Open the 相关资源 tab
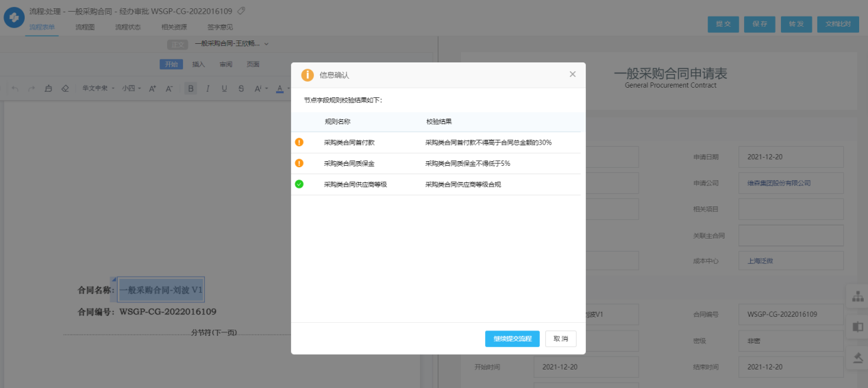 pyautogui.click(x=174, y=27)
